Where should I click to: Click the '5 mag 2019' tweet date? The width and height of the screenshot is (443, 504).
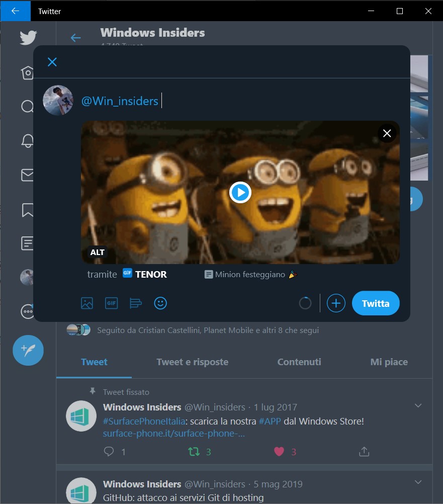click(278, 484)
